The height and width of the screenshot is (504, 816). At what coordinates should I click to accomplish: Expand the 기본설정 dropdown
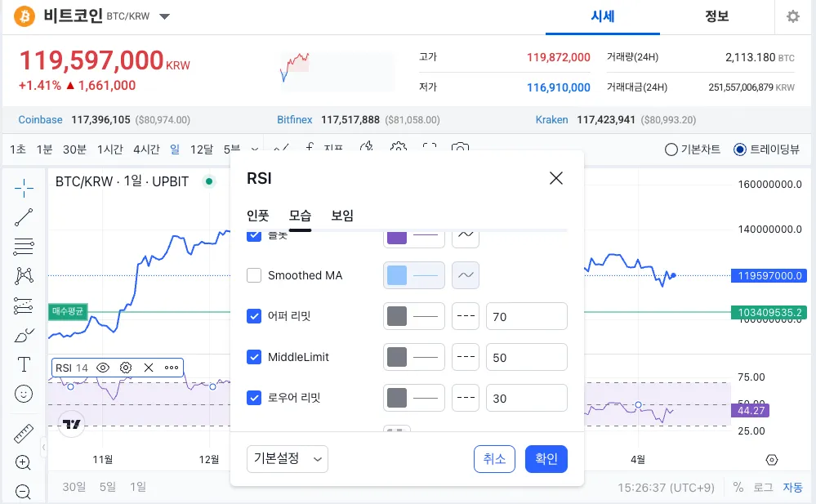click(287, 459)
